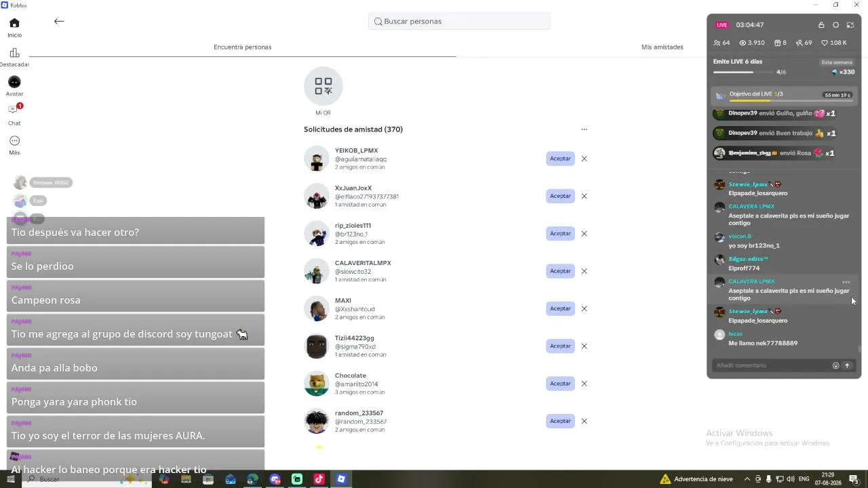This screenshot has width=868, height=488.
Task: Click the ENG language indicator
Action: tap(804, 479)
